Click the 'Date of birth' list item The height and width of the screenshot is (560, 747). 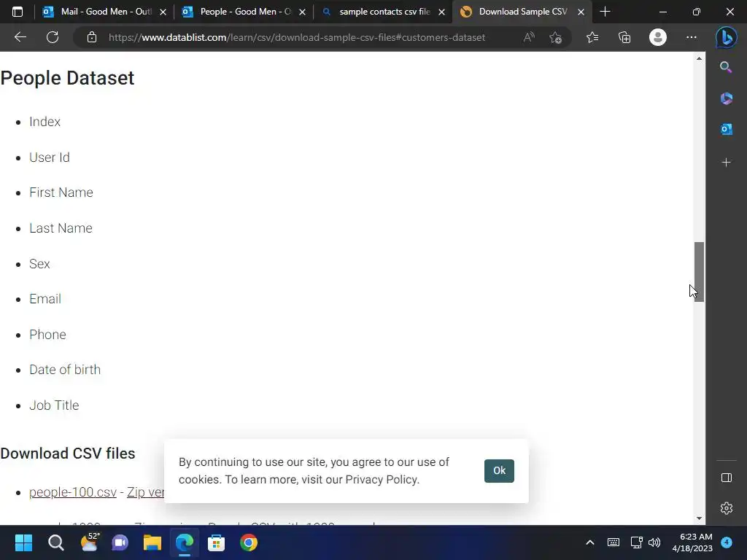click(65, 370)
